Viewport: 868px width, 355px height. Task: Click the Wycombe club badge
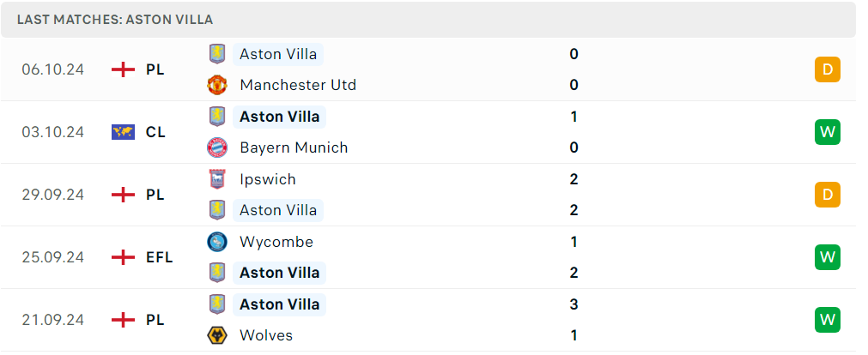point(217,242)
